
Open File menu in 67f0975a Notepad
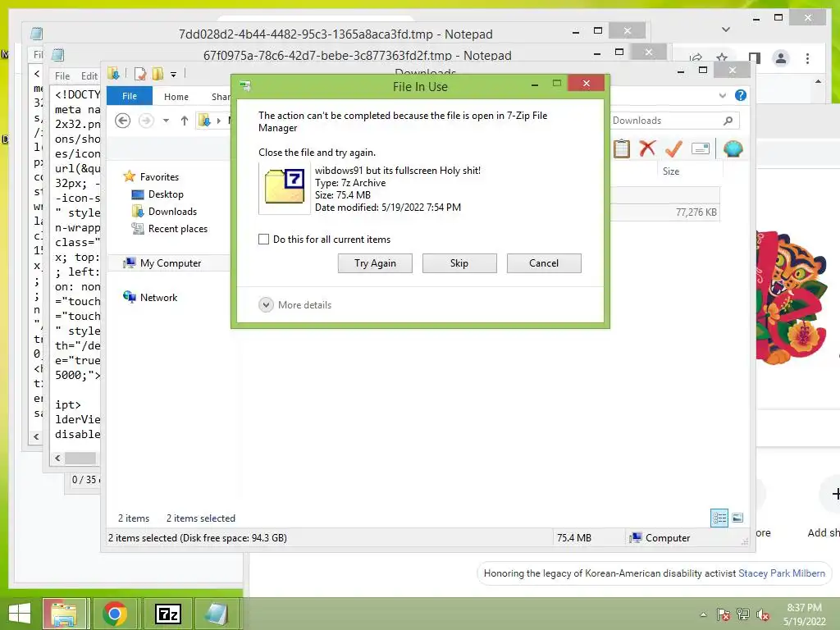(62, 76)
